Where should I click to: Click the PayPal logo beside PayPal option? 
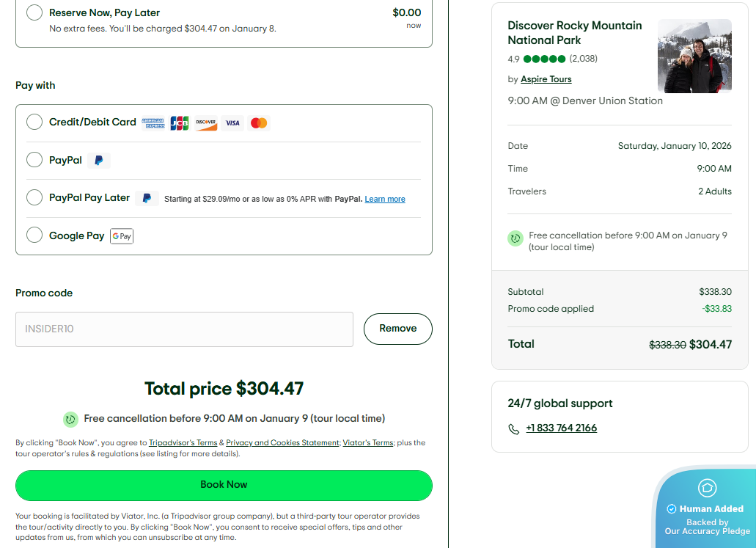tap(99, 161)
